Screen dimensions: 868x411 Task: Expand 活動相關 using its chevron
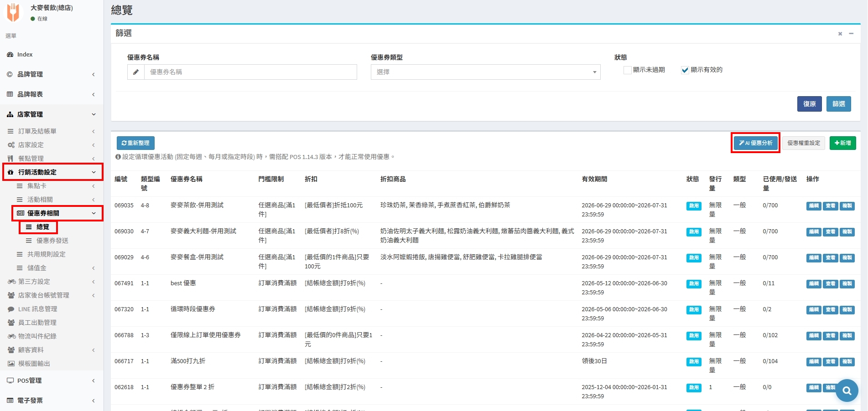pos(94,200)
